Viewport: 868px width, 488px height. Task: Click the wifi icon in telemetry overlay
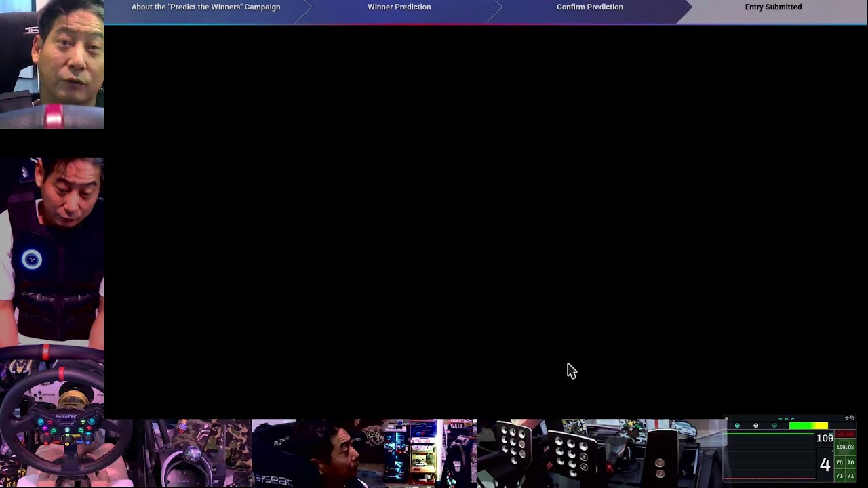[x=847, y=418]
